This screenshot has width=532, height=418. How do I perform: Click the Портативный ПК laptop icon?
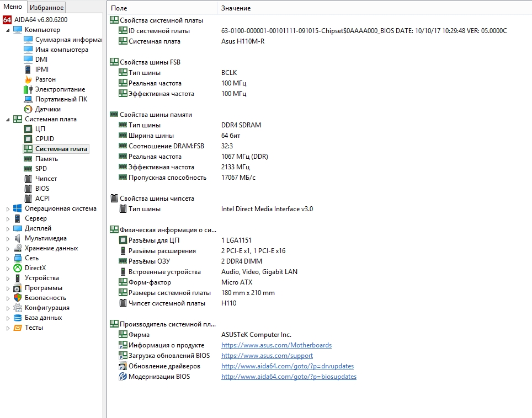click(28, 99)
